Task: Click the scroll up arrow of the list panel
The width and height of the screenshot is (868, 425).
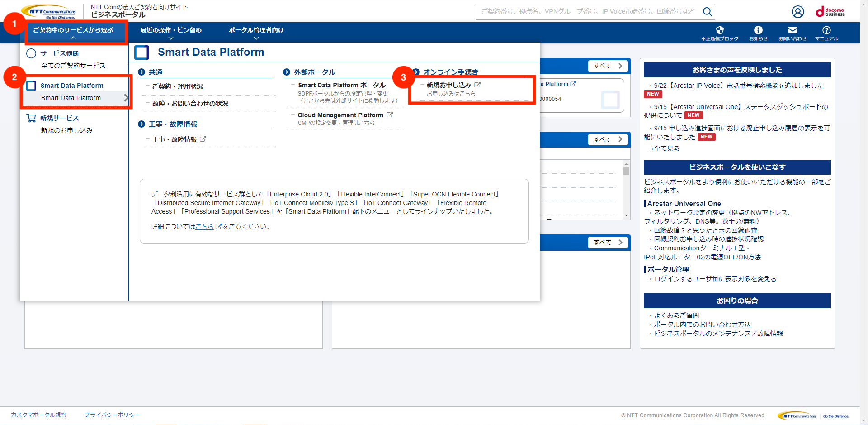Action: pos(626,164)
